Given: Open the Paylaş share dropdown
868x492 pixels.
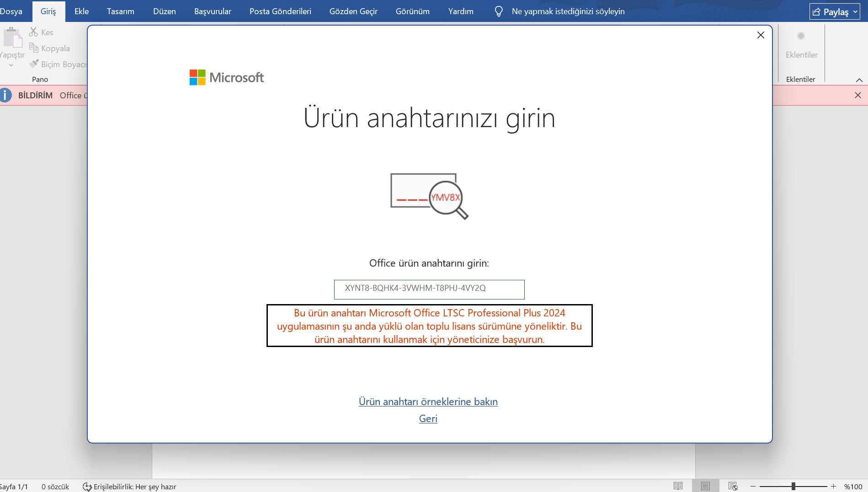Looking at the screenshot, I should click(x=835, y=11).
